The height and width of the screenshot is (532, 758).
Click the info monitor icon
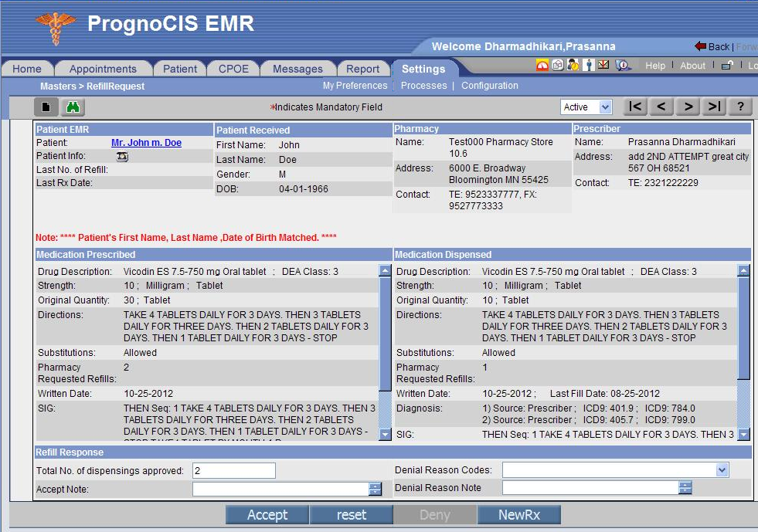tap(623, 65)
